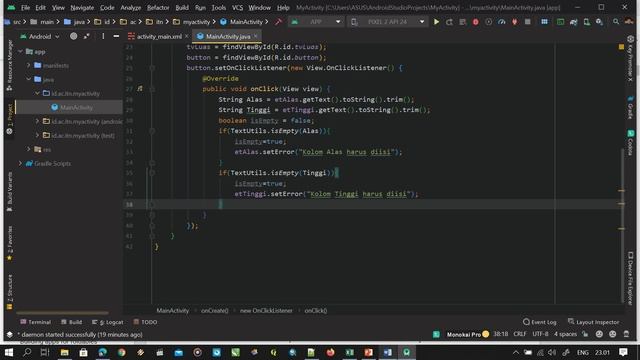
Task: Click the Run with Coverage icon
Action: point(489,22)
